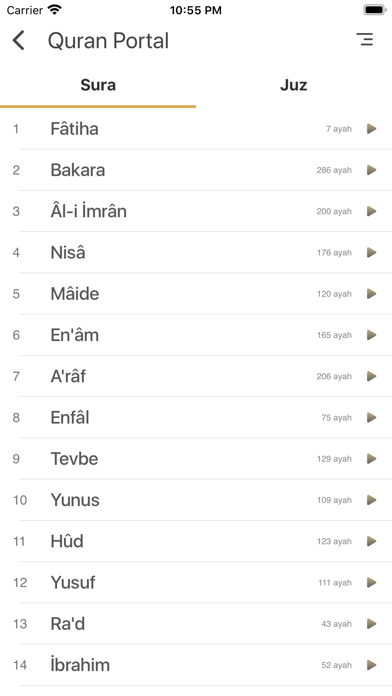Viewport: 392px width, 696px height.
Task: Open the sort menu icon at top right
Action: pyautogui.click(x=364, y=40)
